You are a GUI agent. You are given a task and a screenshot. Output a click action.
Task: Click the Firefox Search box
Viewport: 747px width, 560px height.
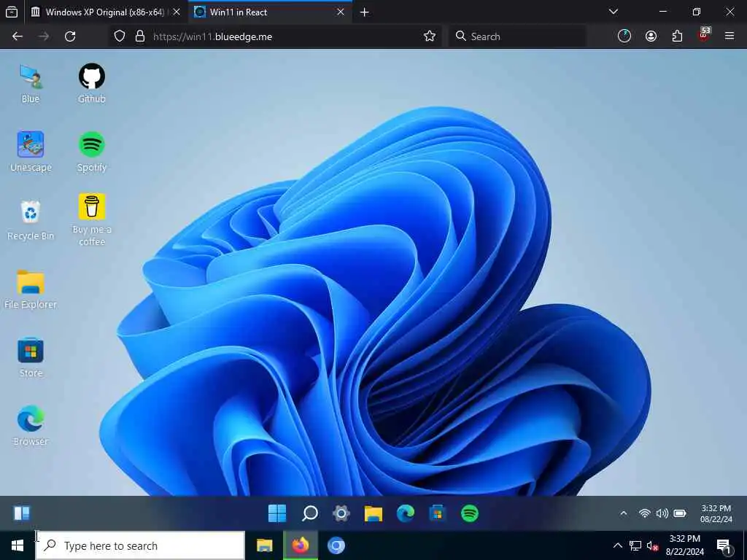517,36
